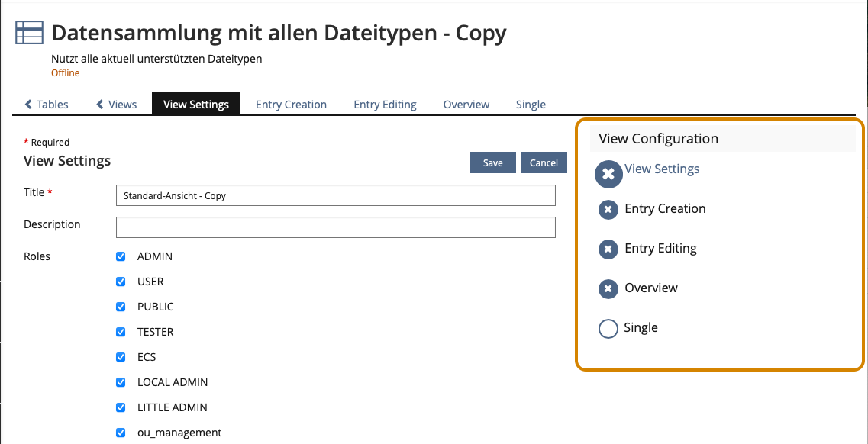The width and height of the screenshot is (868, 444).
Task: Uncheck the ADMIN role checkbox
Action: click(x=121, y=256)
